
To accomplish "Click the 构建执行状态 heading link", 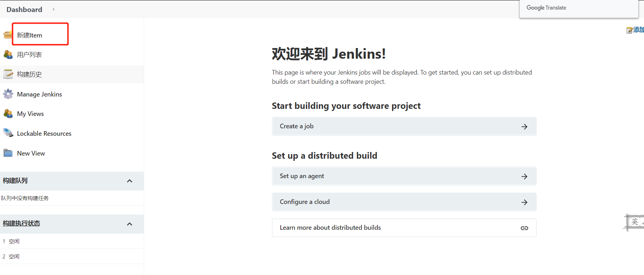I will click(22, 223).
